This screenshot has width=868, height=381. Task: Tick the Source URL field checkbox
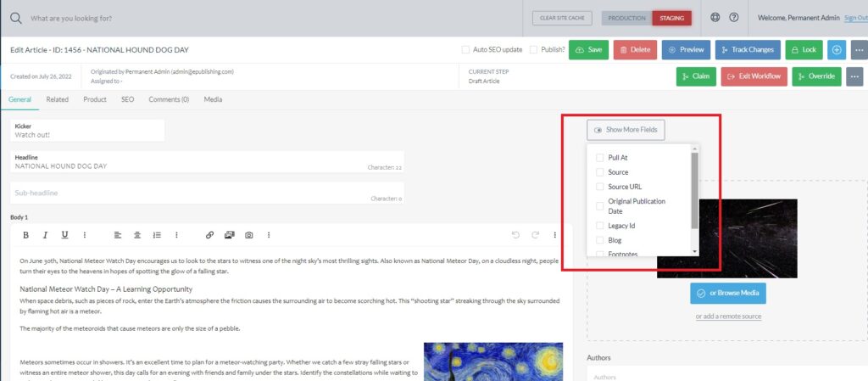point(600,187)
